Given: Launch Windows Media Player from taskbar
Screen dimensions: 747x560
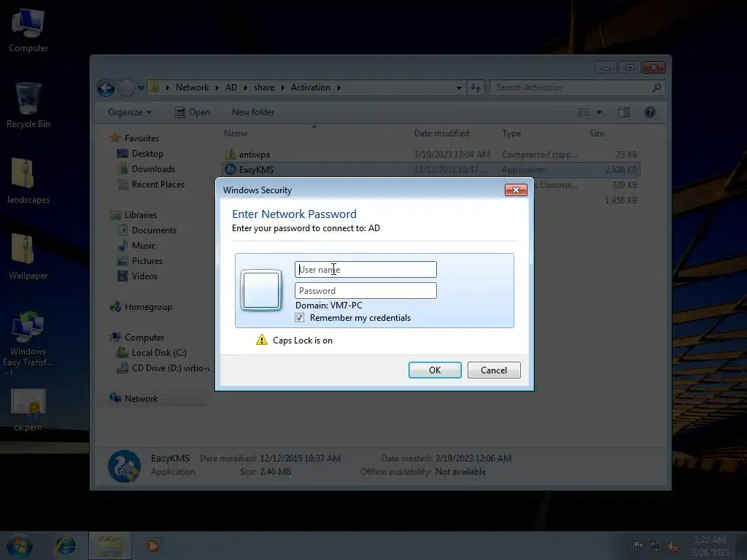Looking at the screenshot, I should [x=153, y=545].
